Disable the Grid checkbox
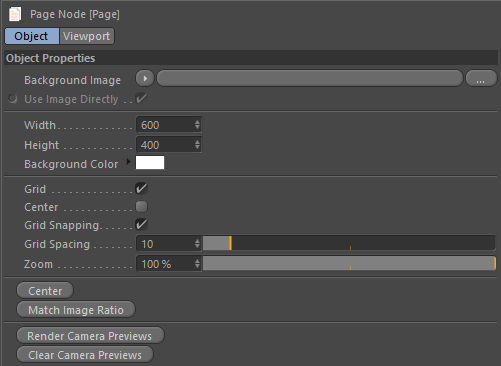Screen dimensions: 501x366 (x=141, y=188)
